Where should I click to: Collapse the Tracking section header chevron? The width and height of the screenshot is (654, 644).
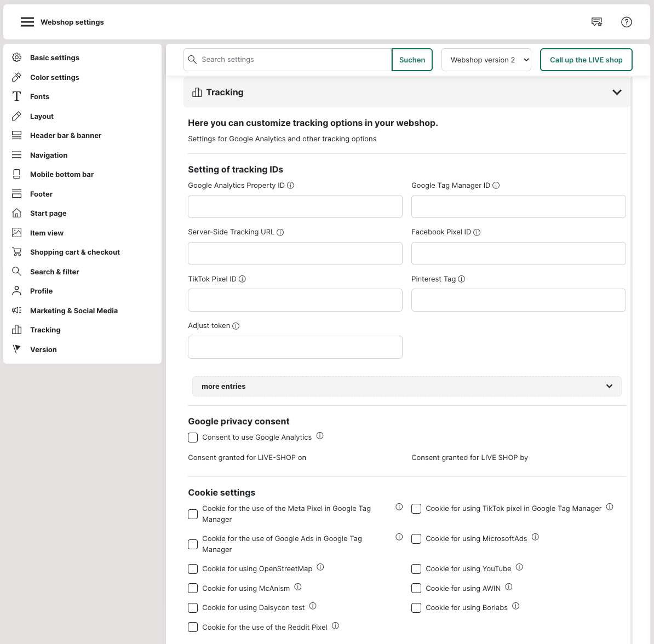click(617, 92)
